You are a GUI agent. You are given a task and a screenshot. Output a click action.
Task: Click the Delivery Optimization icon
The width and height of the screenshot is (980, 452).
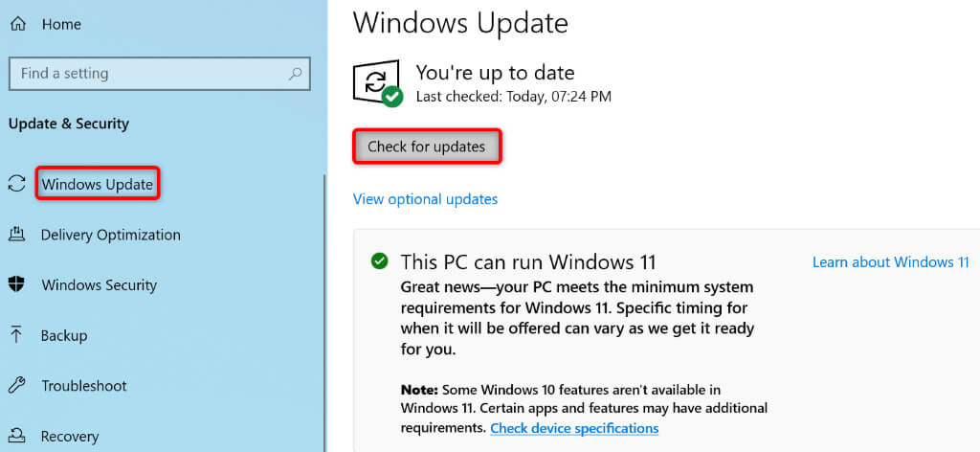tap(16, 235)
